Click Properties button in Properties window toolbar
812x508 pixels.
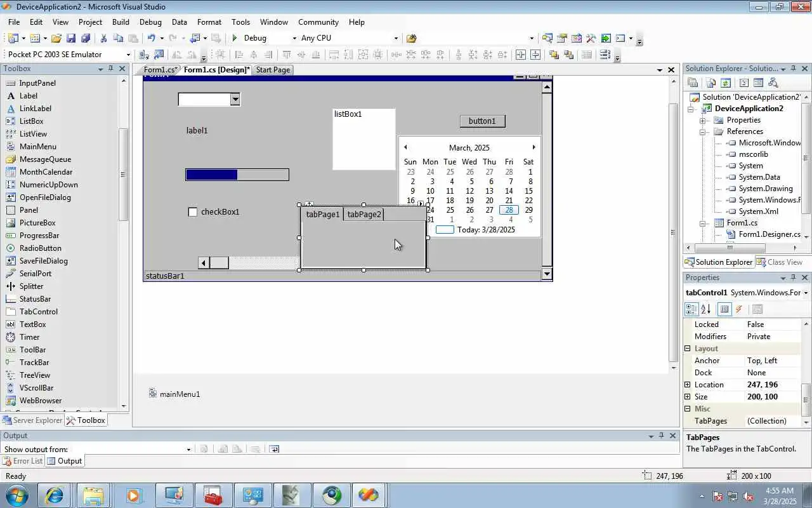pyautogui.click(x=724, y=309)
